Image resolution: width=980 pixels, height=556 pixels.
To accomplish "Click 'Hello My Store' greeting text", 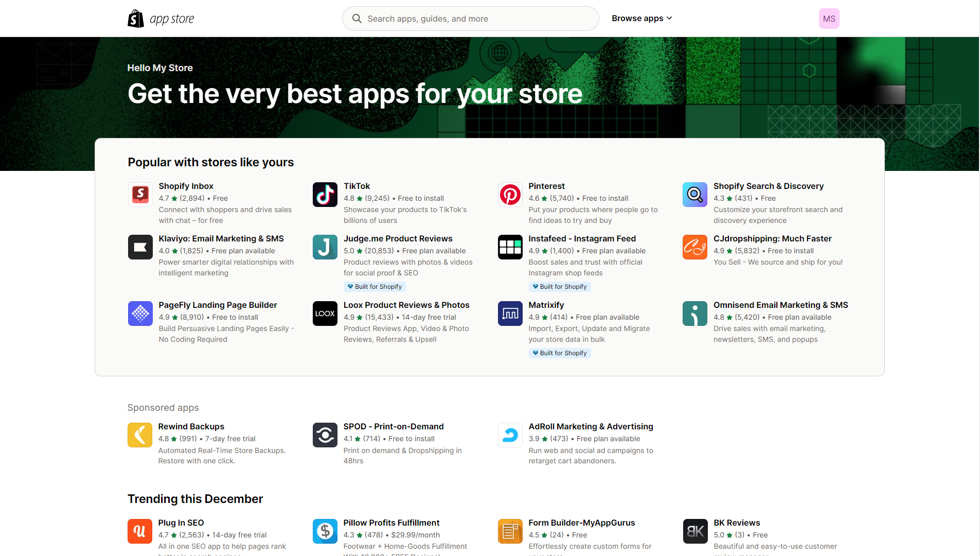I will coord(160,68).
